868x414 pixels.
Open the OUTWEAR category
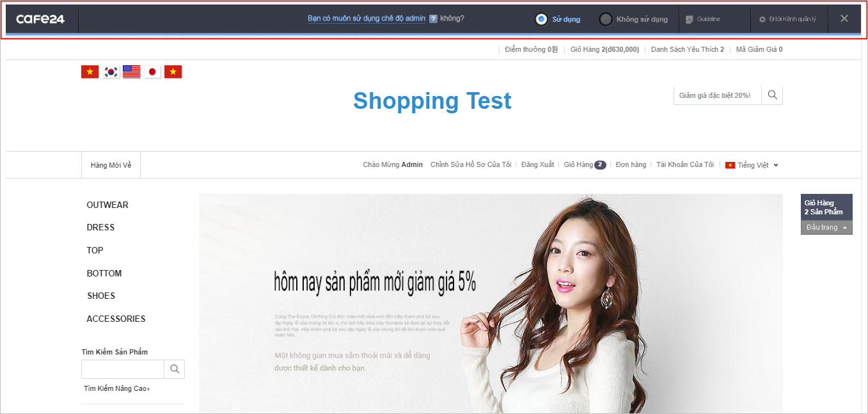click(x=107, y=205)
